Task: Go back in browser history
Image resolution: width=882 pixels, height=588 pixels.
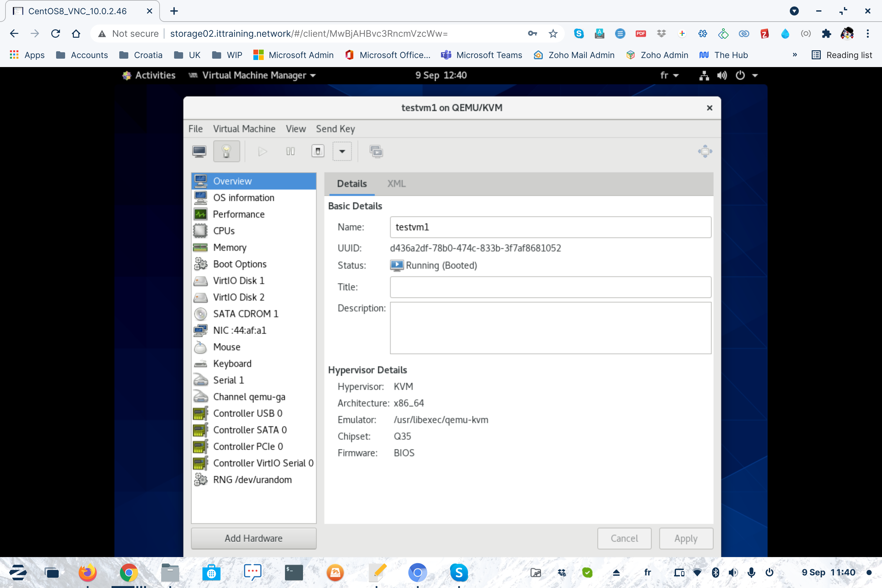Action: [14, 34]
